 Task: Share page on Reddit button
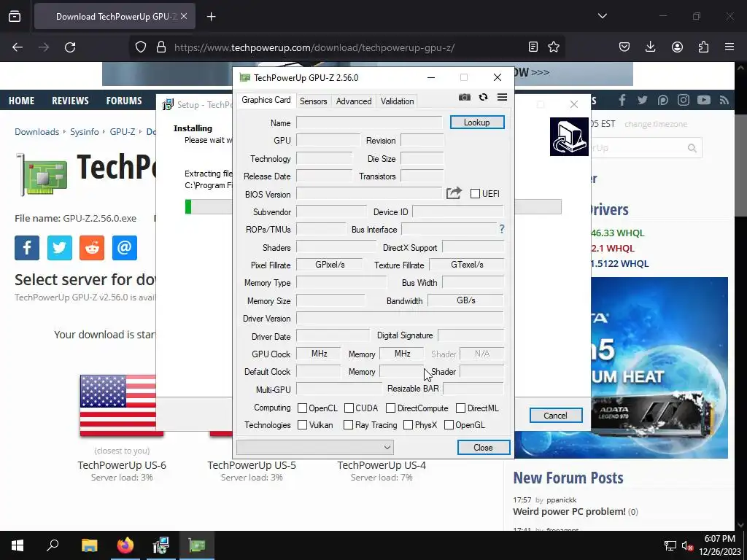92,248
